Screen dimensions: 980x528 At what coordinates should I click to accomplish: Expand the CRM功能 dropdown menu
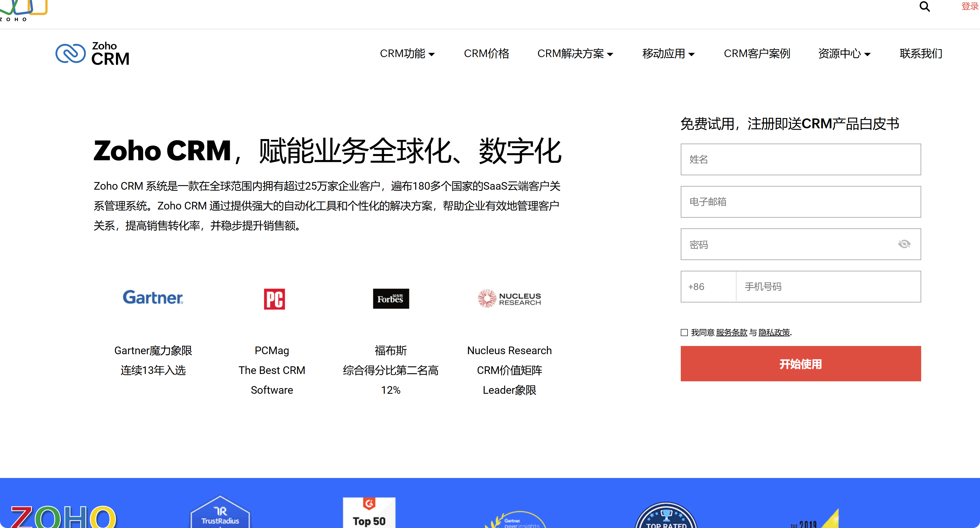(407, 54)
